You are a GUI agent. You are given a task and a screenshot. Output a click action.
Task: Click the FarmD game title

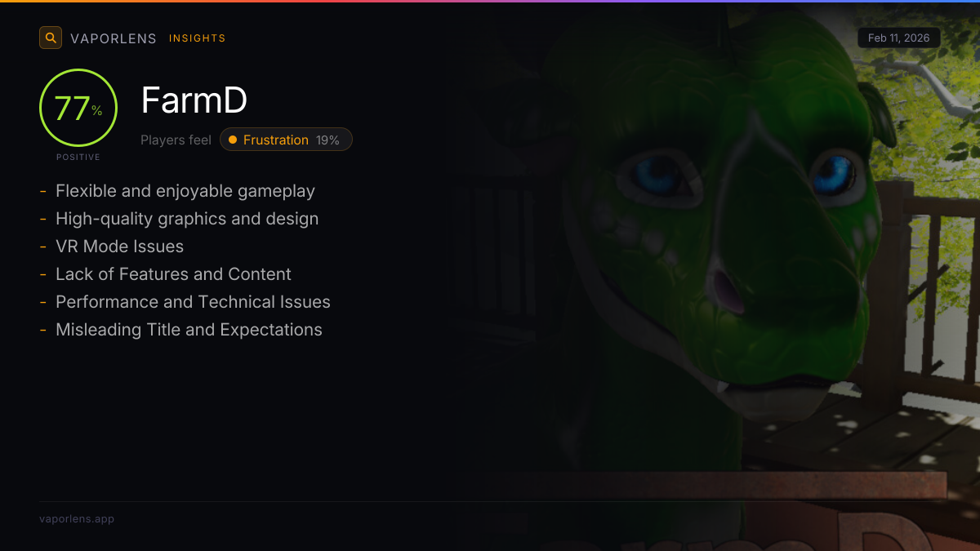(x=194, y=100)
